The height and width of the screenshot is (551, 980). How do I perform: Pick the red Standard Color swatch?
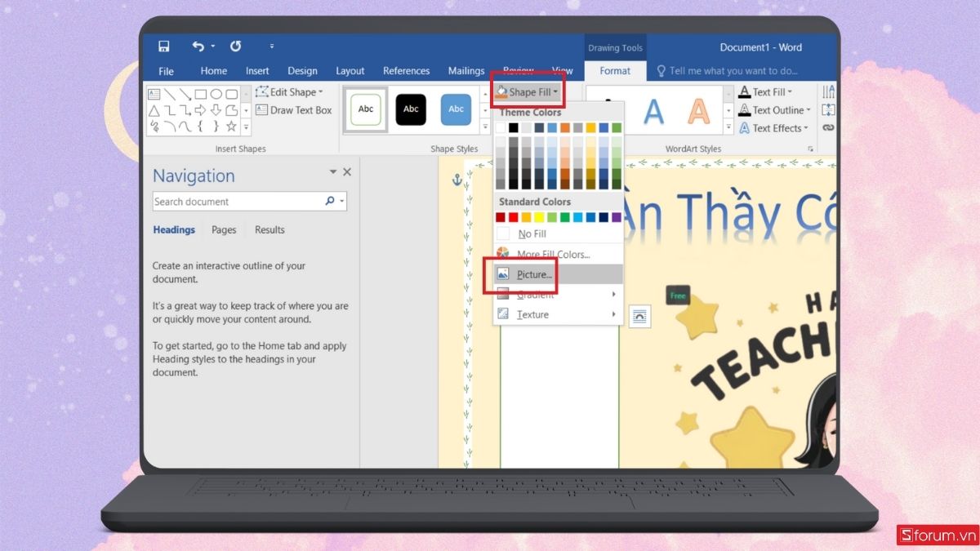(x=513, y=216)
